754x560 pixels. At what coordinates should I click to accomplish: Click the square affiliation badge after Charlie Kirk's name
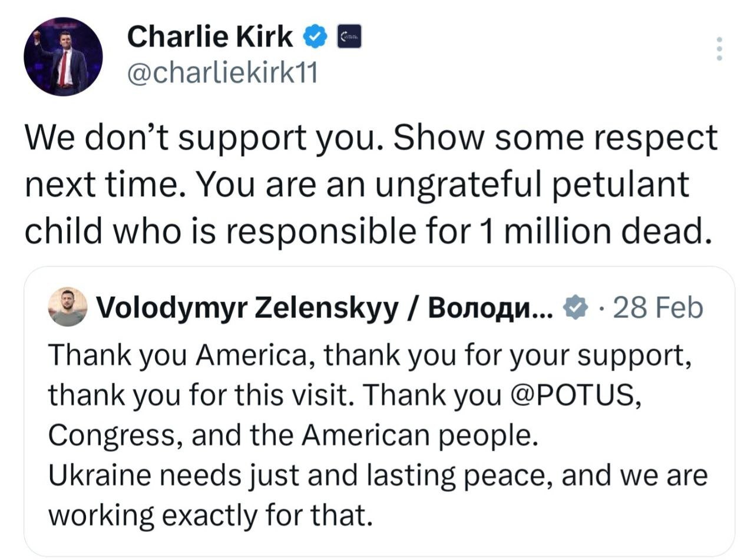(348, 37)
